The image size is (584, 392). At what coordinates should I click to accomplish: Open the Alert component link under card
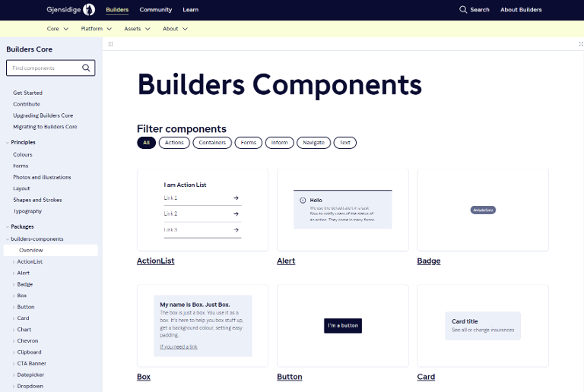tap(286, 261)
